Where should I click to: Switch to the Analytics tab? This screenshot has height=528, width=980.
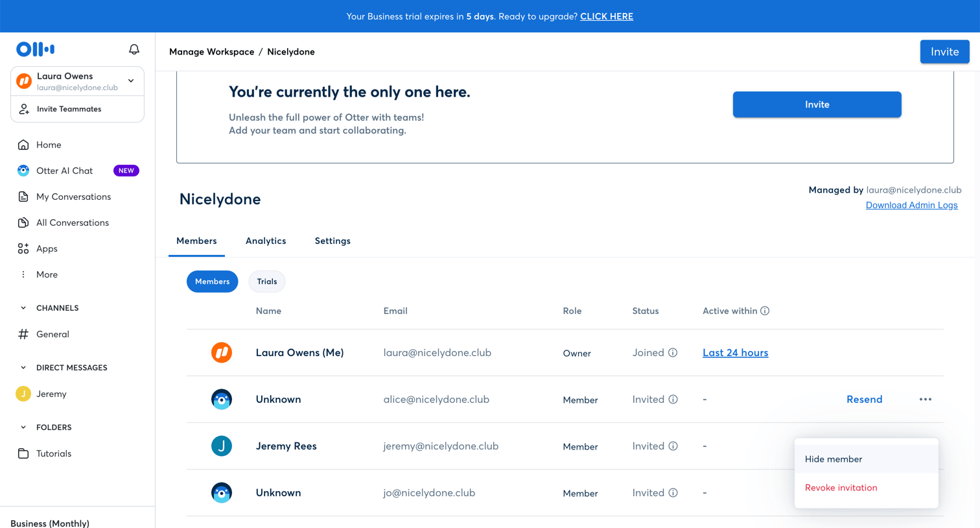pyautogui.click(x=266, y=241)
